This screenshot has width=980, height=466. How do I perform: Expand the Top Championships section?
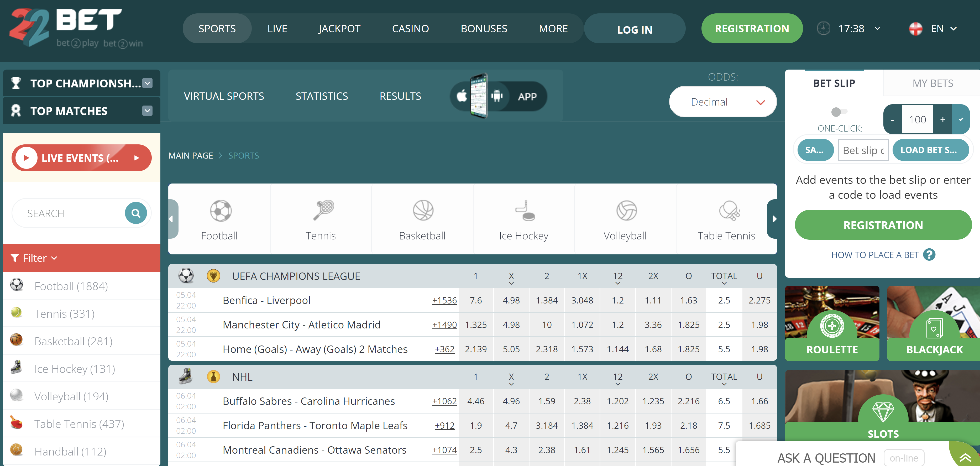[x=147, y=83]
